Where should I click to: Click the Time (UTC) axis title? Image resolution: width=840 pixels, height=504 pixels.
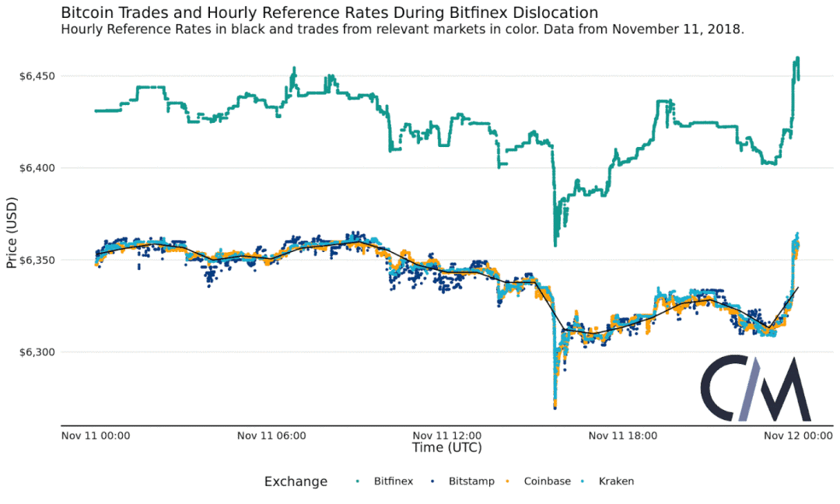(446, 448)
